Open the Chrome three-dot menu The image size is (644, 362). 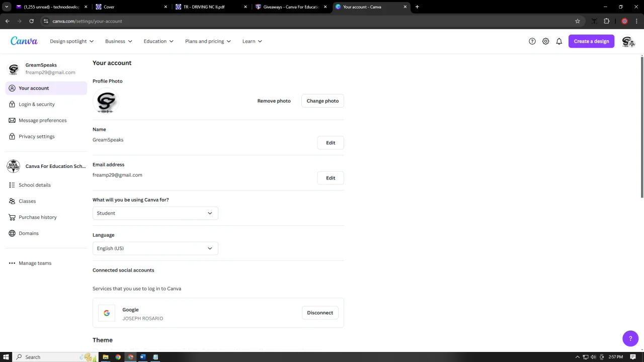click(x=636, y=21)
